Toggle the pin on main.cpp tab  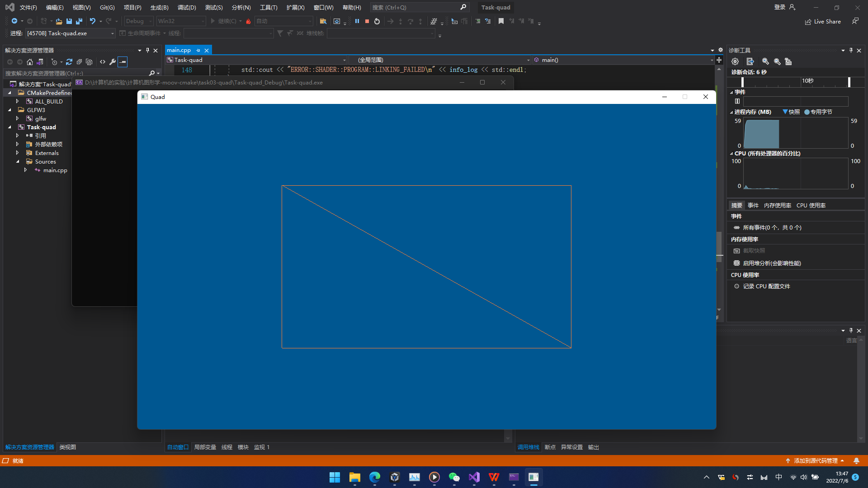[198, 51]
